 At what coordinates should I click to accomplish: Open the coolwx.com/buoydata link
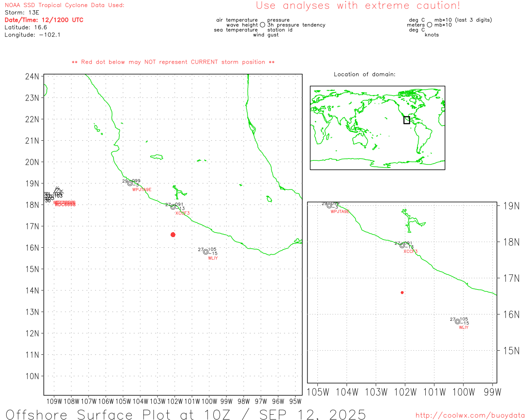tap(470, 415)
